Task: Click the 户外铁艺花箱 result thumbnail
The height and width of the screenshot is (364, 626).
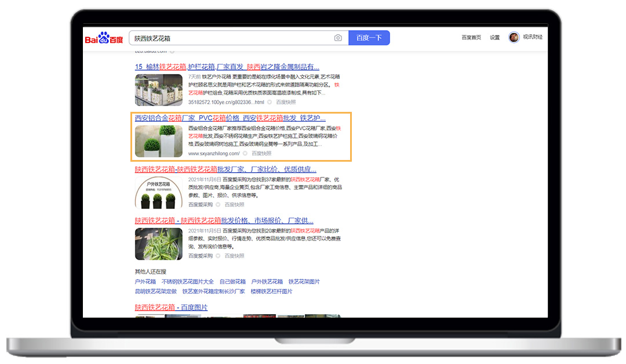Action: [x=158, y=192]
